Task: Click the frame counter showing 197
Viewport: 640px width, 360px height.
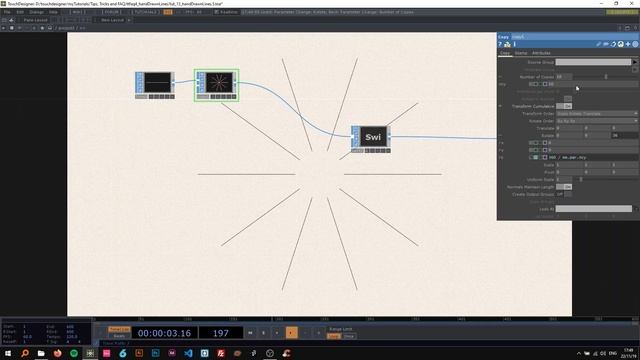Action: 221,333
